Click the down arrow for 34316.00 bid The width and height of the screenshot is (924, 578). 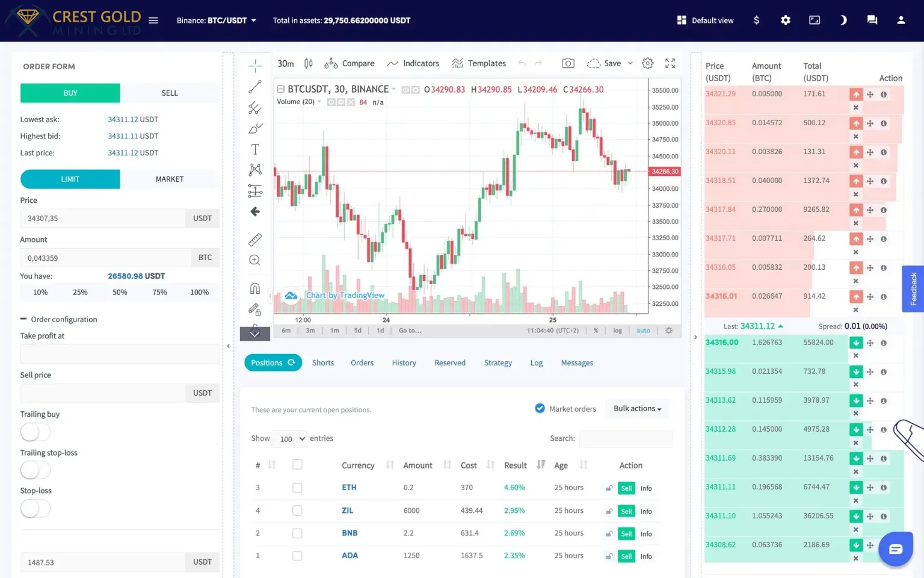pos(856,343)
